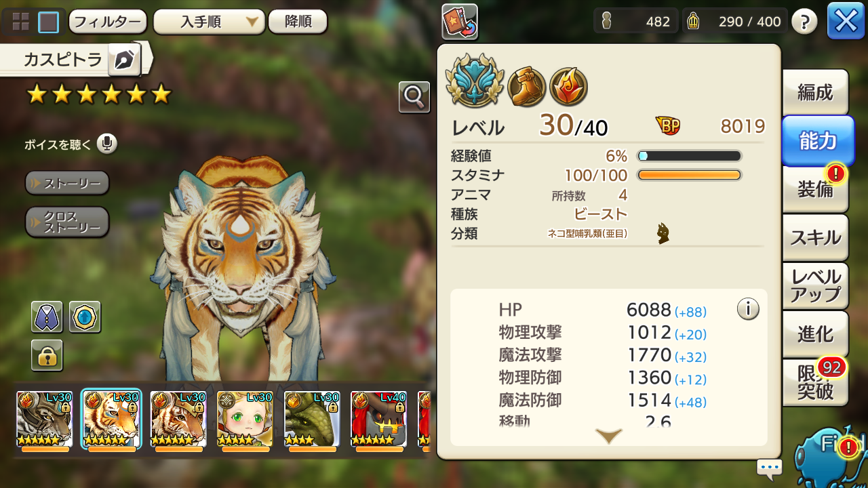The image size is (868, 488).
Task: Open the chat speech bubble icon
Action: point(770,468)
